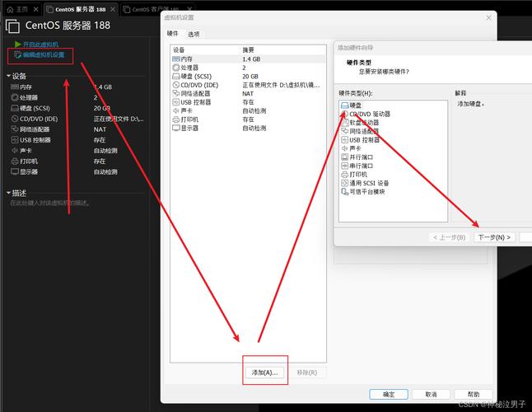532x412 pixels.
Task: Collapse the 描述 description section
Action: tap(9, 193)
